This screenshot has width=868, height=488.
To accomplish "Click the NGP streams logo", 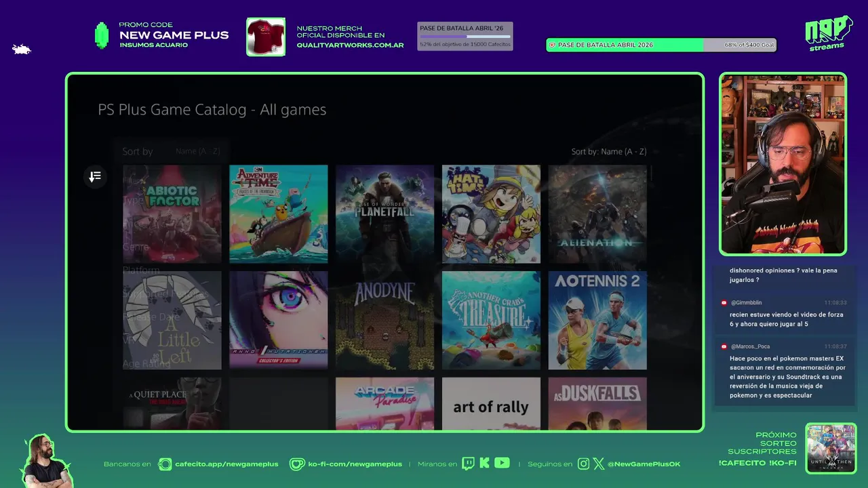I will coord(828,33).
